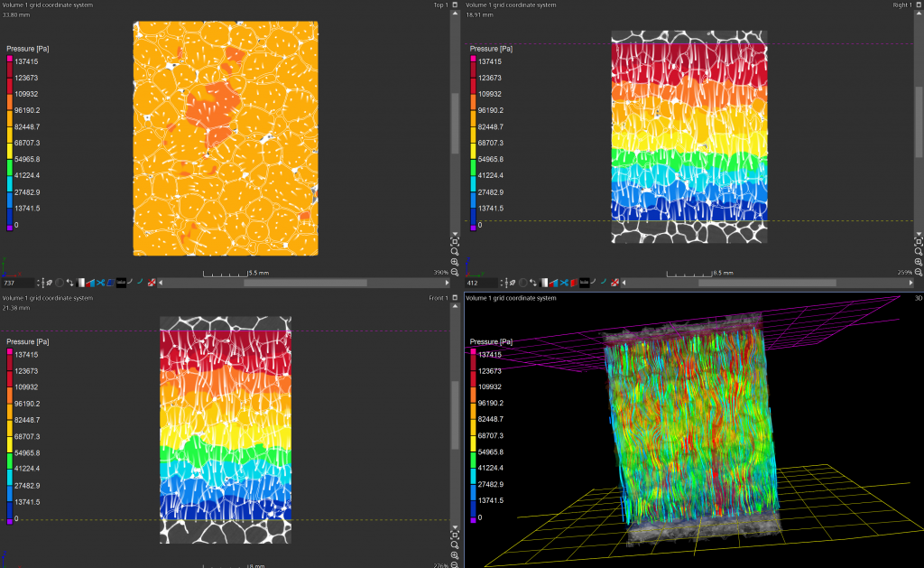Click the slice number field showing 737

pyautogui.click(x=20, y=283)
